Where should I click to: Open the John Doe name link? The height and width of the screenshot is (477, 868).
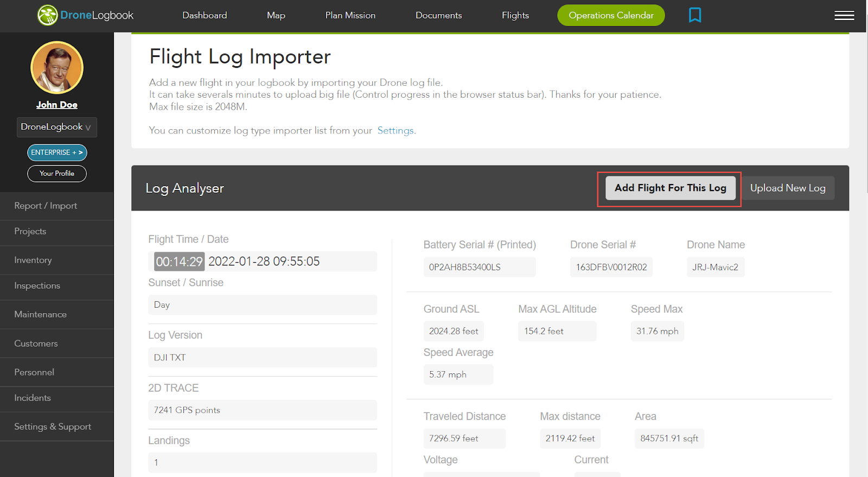[x=57, y=105]
